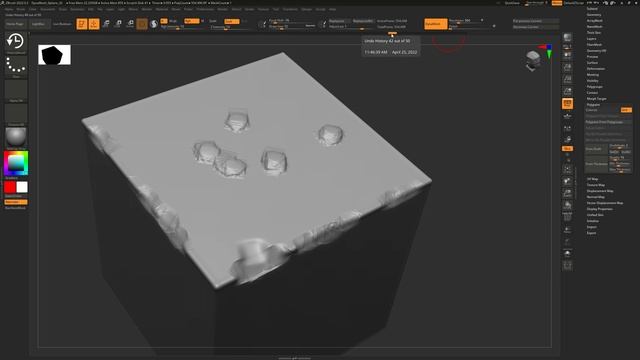Select the Draw mode button
This screenshot has height=360, width=640.
[94, 24]
